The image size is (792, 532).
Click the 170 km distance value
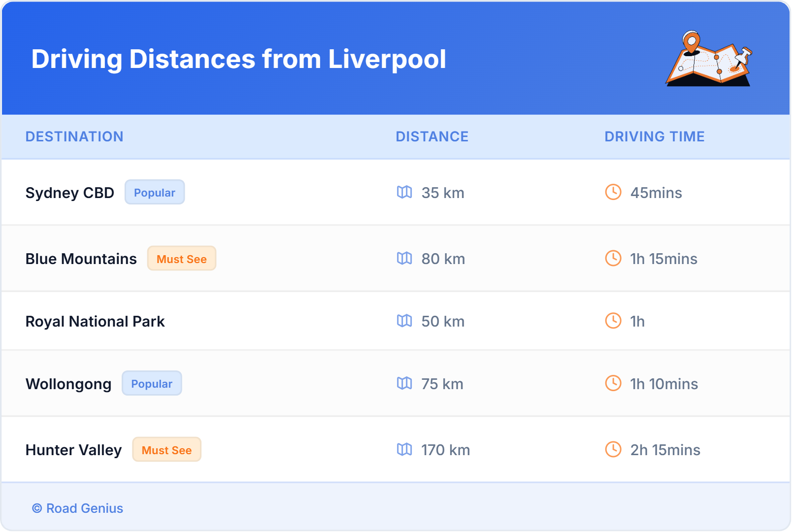pos(446,450)
